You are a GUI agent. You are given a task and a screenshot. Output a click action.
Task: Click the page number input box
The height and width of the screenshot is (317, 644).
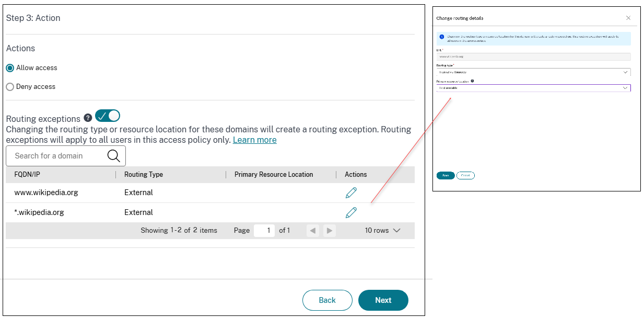pos(264,230)
